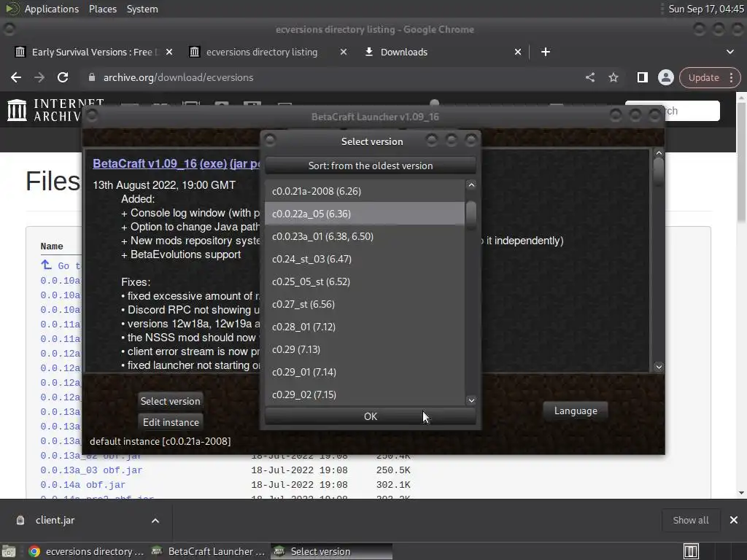
Task: Switch to Early Survival Versions tab
Action: [x=92, y=52]
